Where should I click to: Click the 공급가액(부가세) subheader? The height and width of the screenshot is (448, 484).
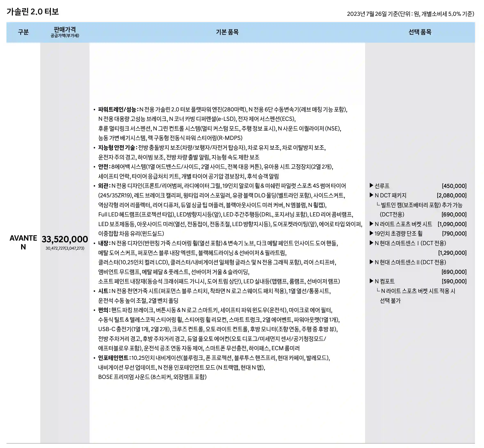[65, 36]
